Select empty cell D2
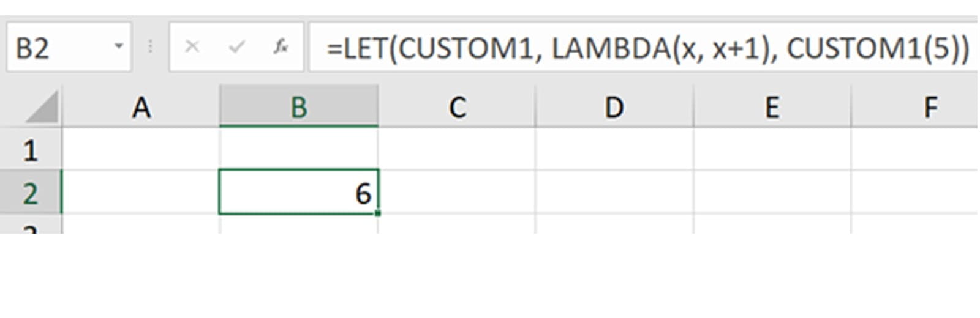Viewport: 980px width, 318px height. 614,193
